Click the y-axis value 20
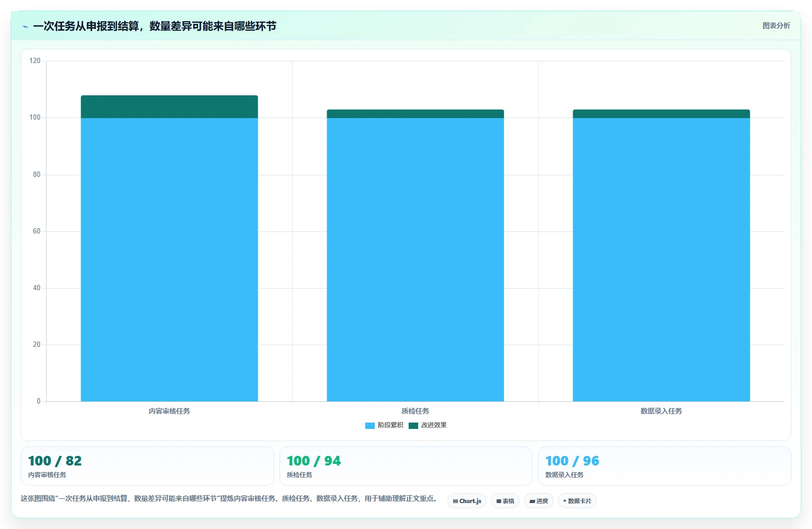This screenshot has height=529, width=812. click(x=37, y=345)
